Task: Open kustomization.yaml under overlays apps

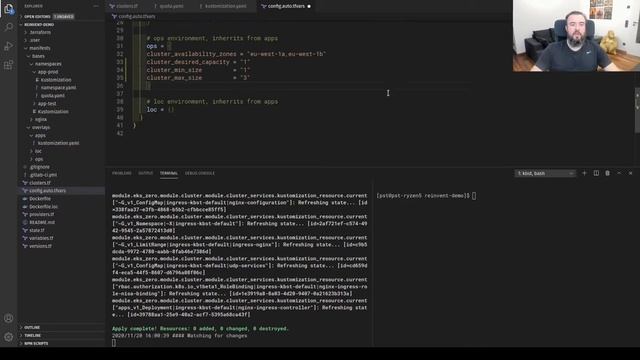Action: coord(58,143)
